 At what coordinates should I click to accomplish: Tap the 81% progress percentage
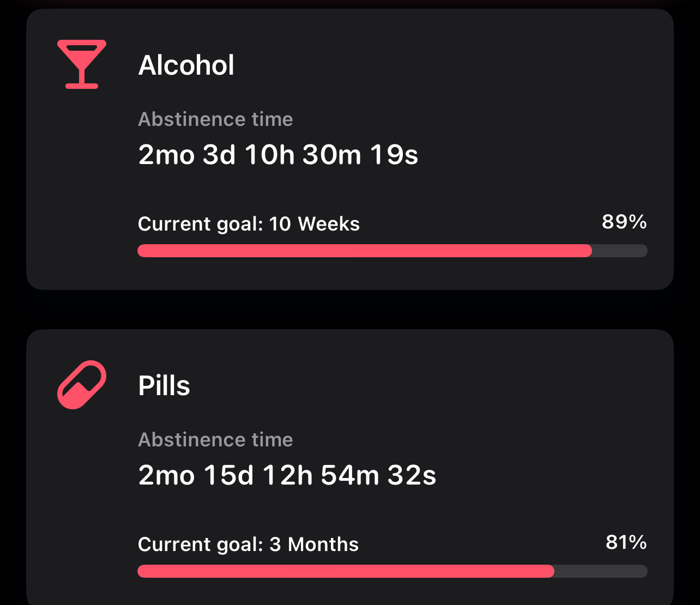pos(626,542)
